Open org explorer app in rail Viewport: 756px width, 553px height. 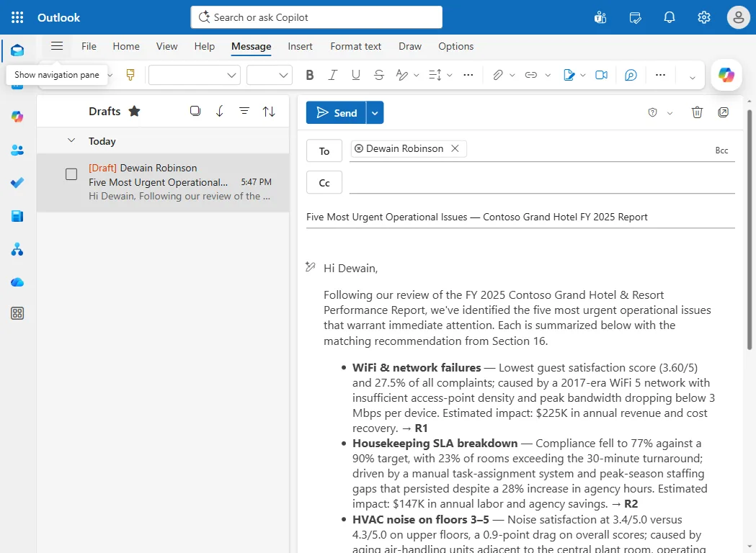tap(17, 249)
